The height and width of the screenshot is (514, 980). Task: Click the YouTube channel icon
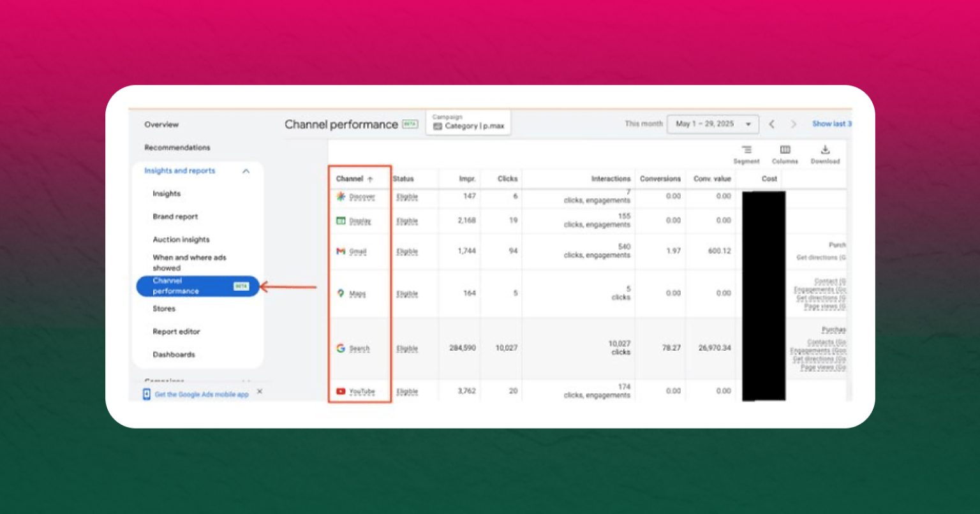pos(341,391)
